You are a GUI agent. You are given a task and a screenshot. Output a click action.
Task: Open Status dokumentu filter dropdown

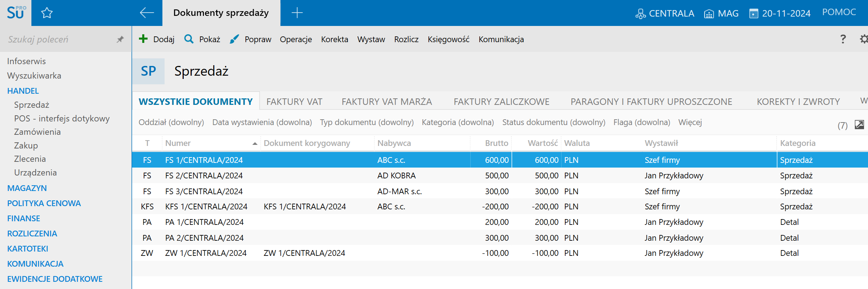pos(554,122)
